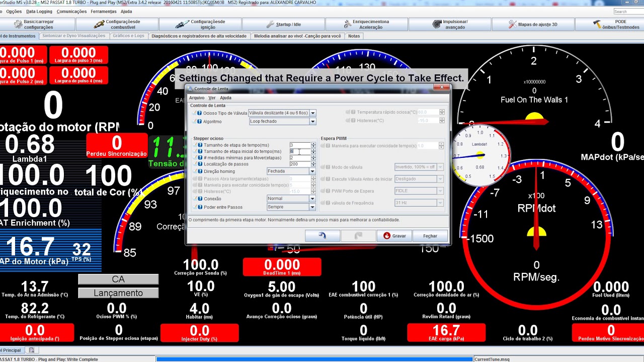Click help icon beside Algoritmo

coord(200,122)
